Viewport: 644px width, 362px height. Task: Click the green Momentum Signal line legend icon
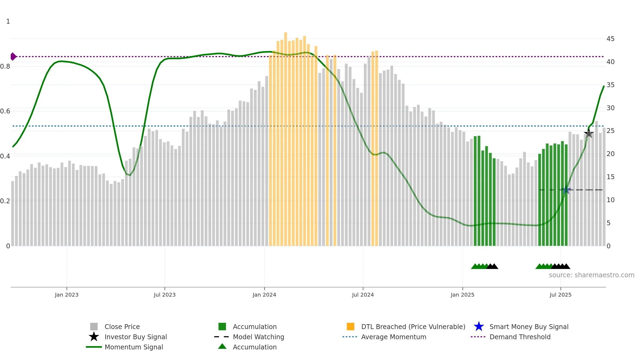[x=94, y=347]
